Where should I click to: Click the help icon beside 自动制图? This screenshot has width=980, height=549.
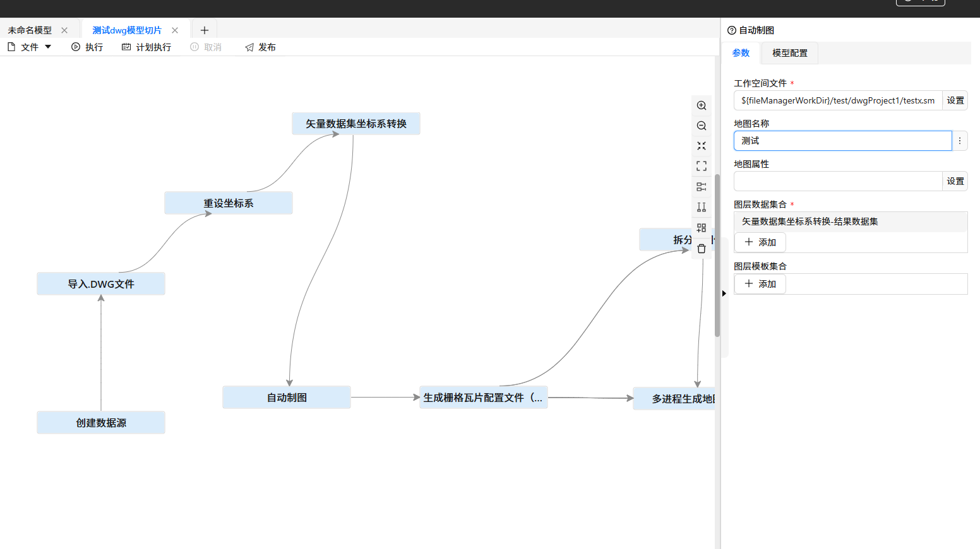(732, 30)
